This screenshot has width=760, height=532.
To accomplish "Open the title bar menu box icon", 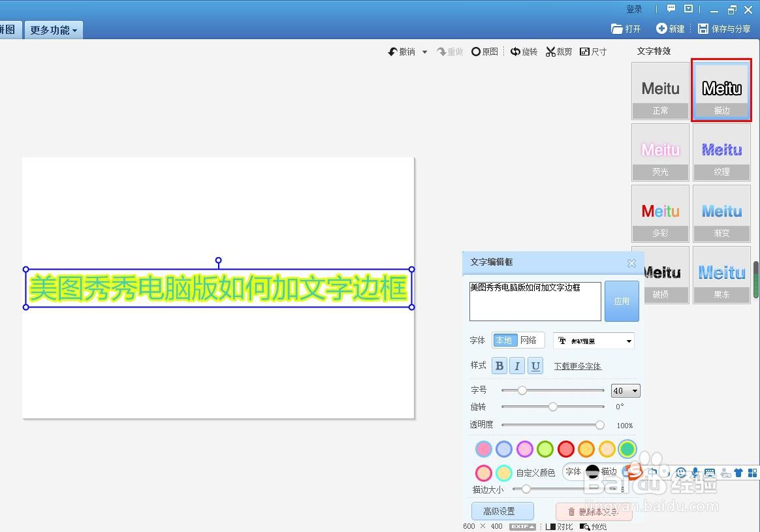I will click(x=688, y=8).
